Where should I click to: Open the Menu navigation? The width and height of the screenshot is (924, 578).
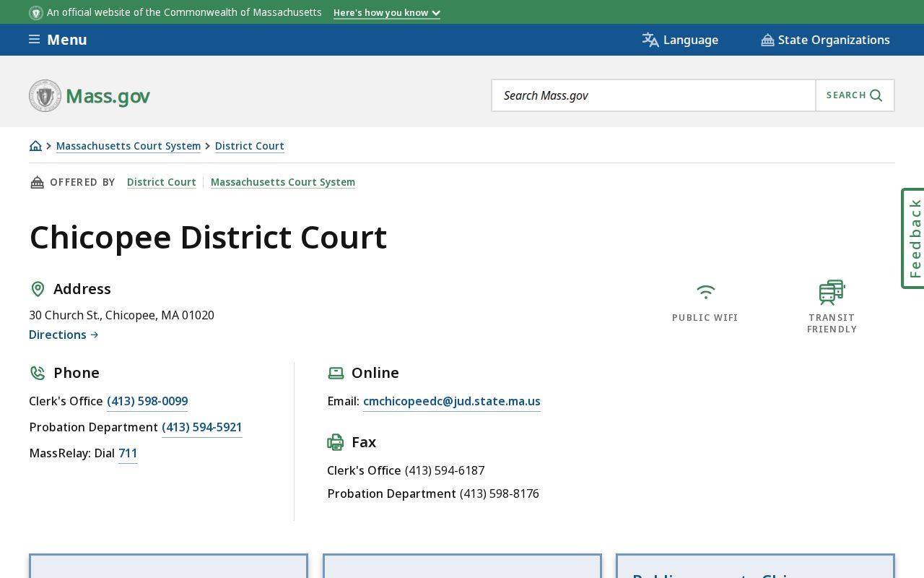click(x=58, y=40)
